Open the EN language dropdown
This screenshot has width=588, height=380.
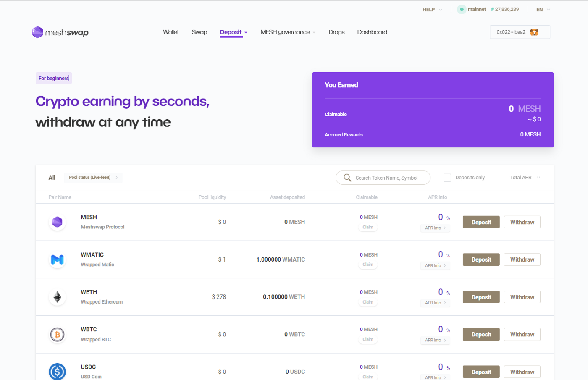(543, 10)
